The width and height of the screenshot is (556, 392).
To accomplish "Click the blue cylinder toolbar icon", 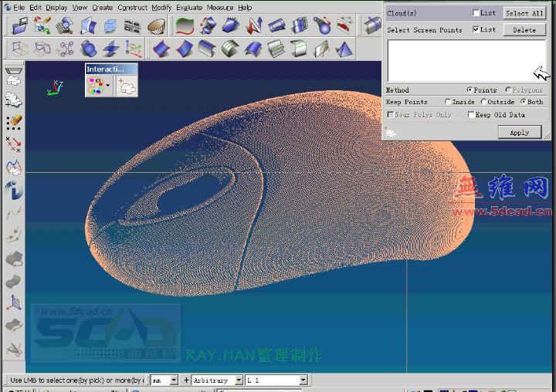I will (x=89, y=49).
